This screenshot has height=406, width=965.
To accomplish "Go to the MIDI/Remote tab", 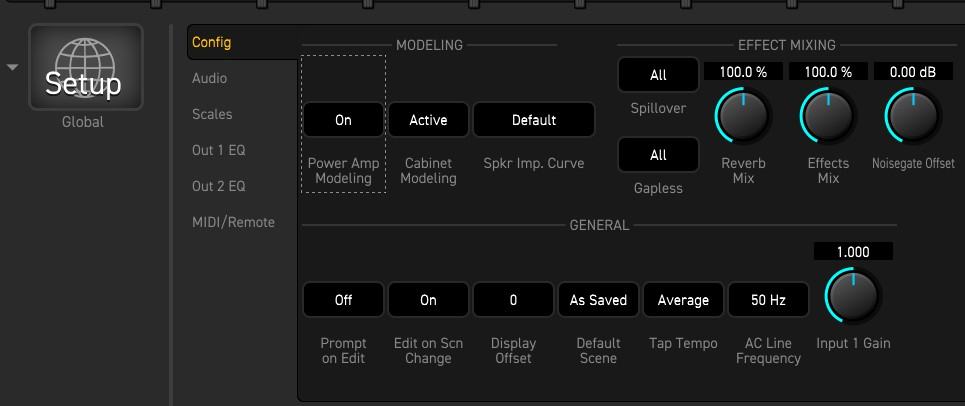I will pos(233,222).
